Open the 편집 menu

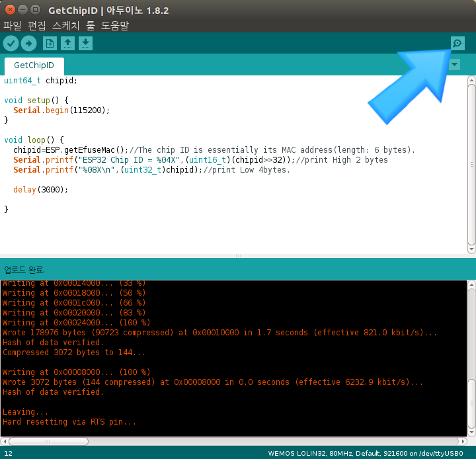tap(37, 26)
